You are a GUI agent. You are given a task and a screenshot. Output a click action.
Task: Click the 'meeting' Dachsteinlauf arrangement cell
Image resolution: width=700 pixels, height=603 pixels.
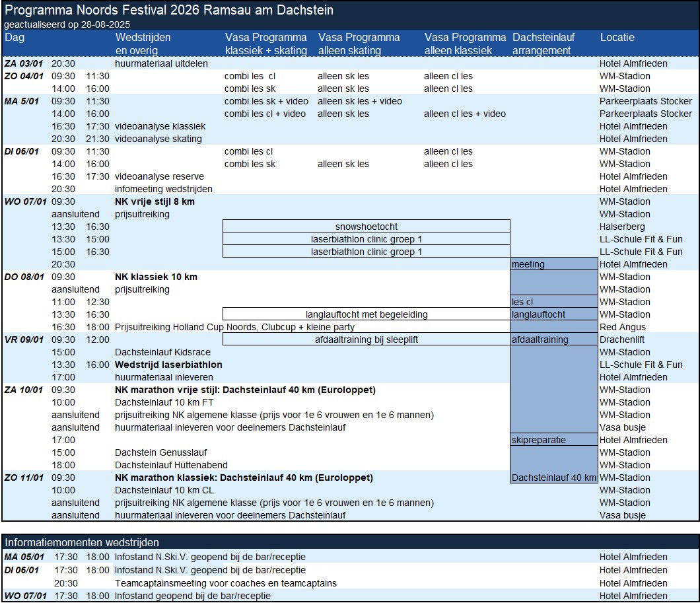[x=554, y=264]
